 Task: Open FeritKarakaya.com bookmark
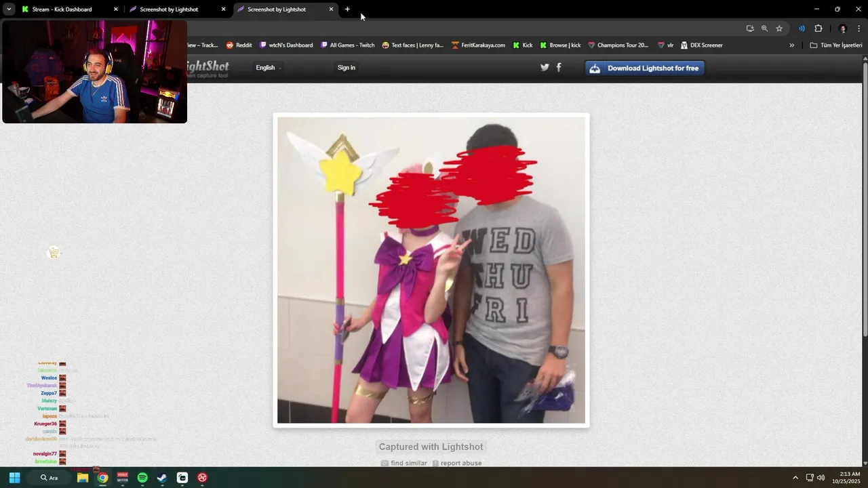(478, 45)
